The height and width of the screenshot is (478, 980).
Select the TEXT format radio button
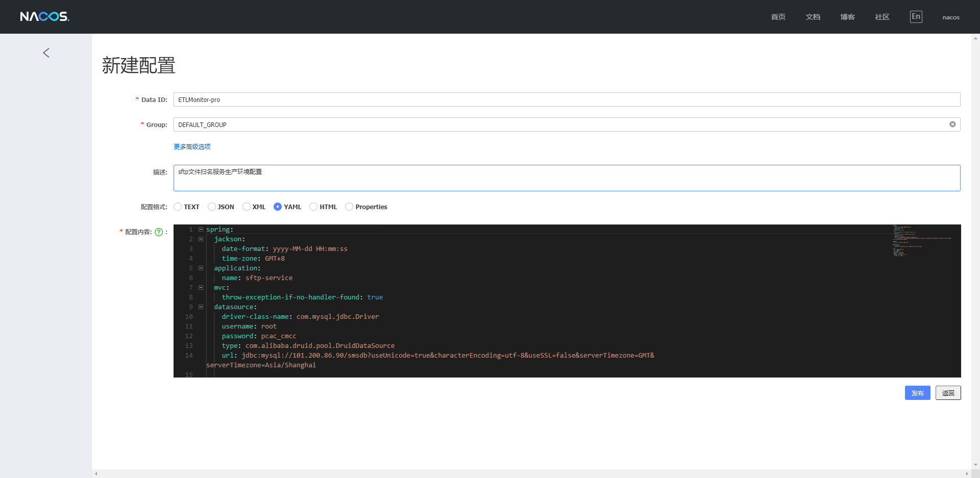178,207
